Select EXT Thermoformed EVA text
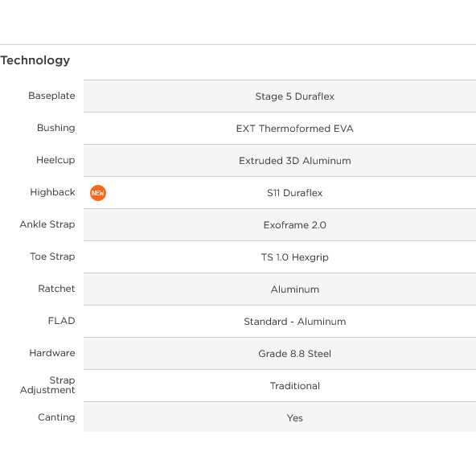The width and height of the screenshot is (476, 476). click(295, 129)
